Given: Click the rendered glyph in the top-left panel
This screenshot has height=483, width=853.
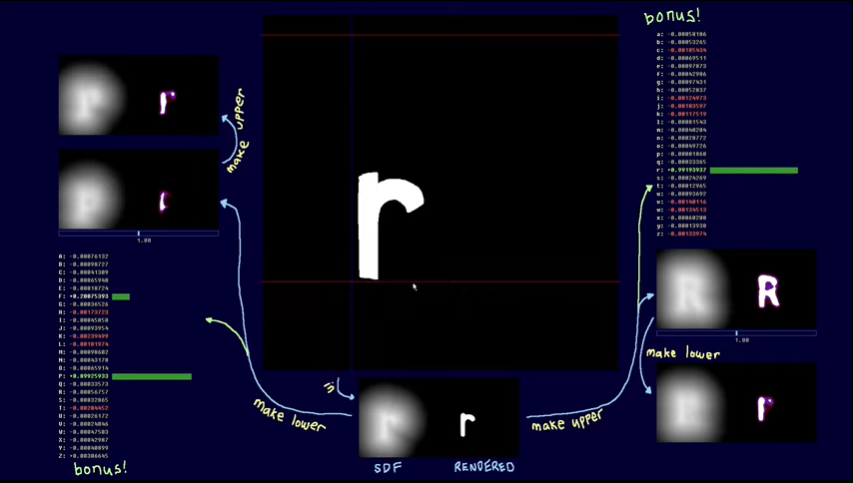Looking at the screenshot, I should pos(167,102).
